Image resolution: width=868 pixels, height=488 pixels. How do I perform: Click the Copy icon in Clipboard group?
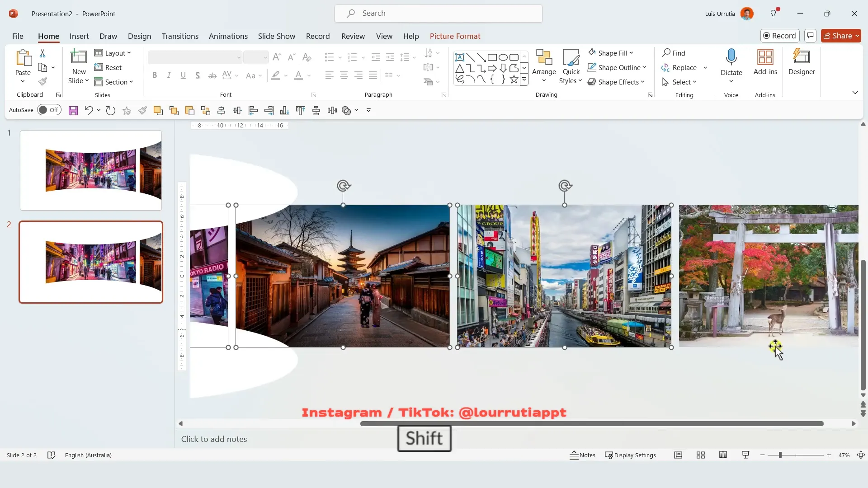(42, 67)
